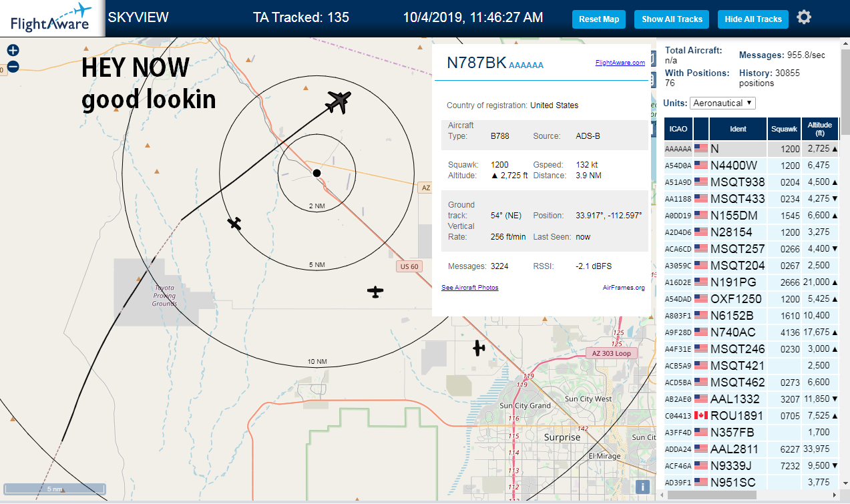Select the N951SC aircraft row
The height and width of the screenshot is (504, 850).
[x=751, y=483]
